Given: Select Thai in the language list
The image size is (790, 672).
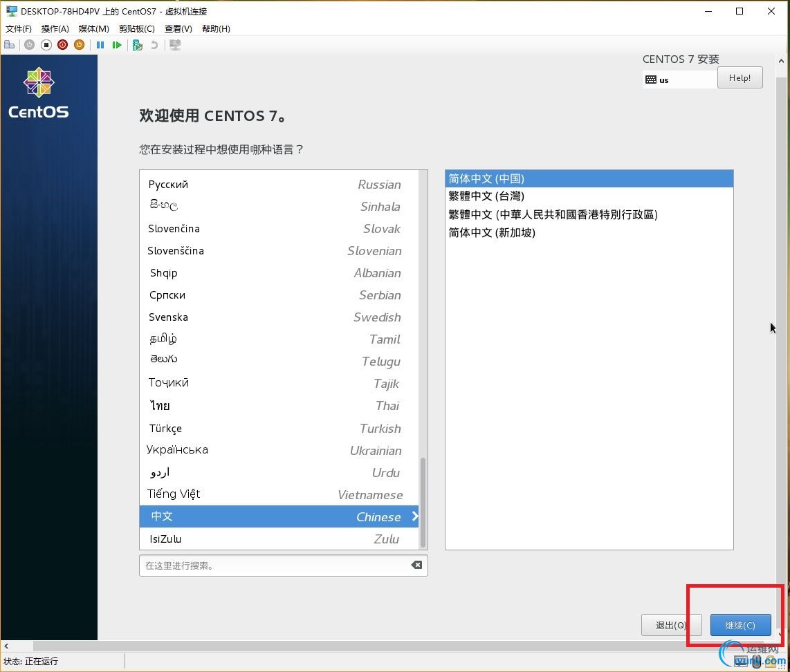Looking at the screenshot, I should 279,406.
